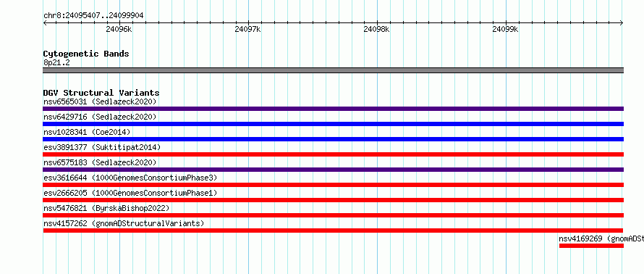Click the 24099k ruler tick label
The width and height of the screenshot is (644, 274).
pos(505,29)
